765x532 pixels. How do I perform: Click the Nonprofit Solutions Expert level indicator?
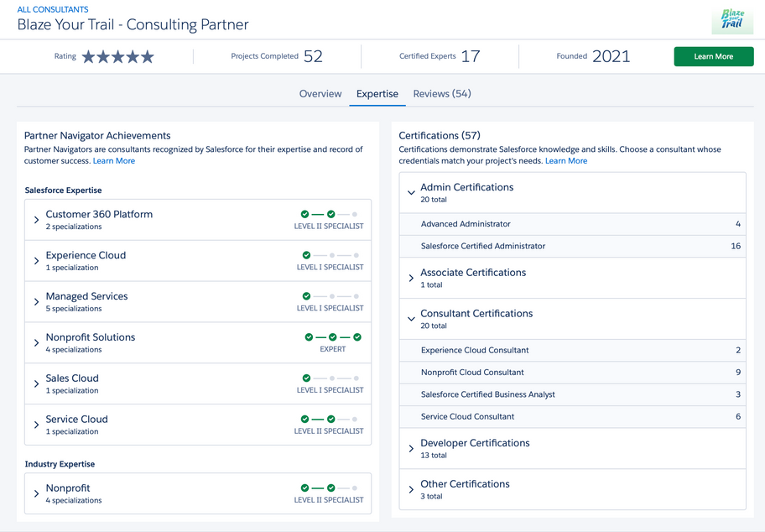(332, 337)
